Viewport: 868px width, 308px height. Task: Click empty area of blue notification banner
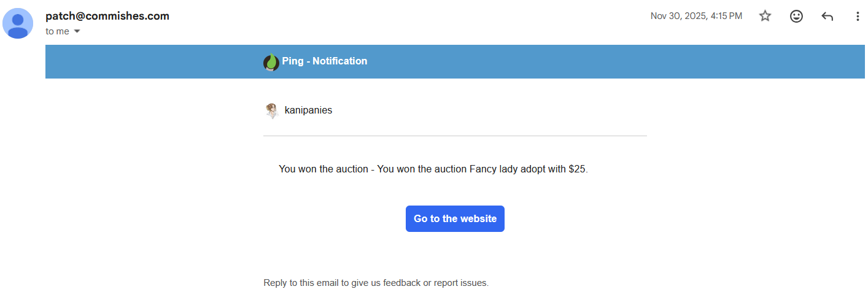pos(614,61)
